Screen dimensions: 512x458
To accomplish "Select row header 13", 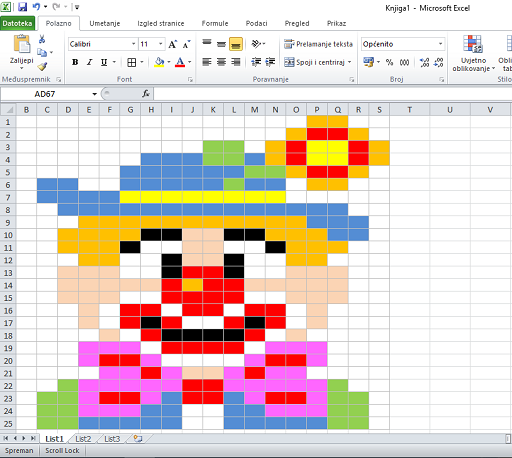I will 8,273.
